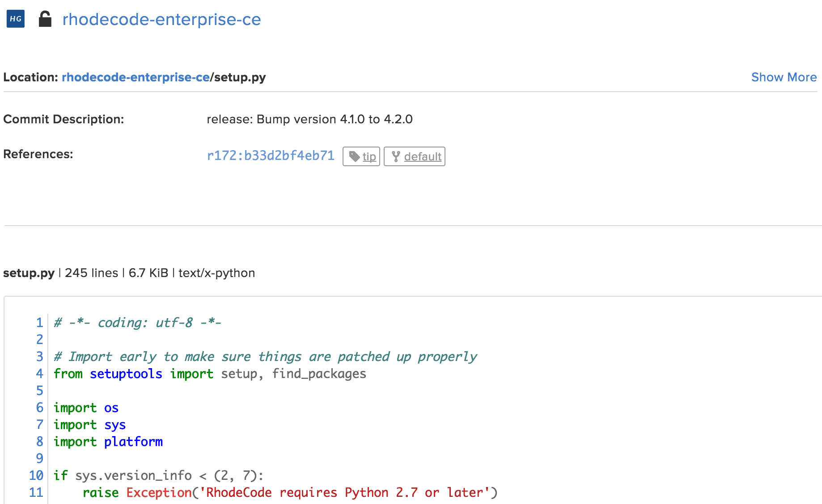Select line number 1 in the code
Image resolution: width=822 pixels, height=504 pixels.
40,323
